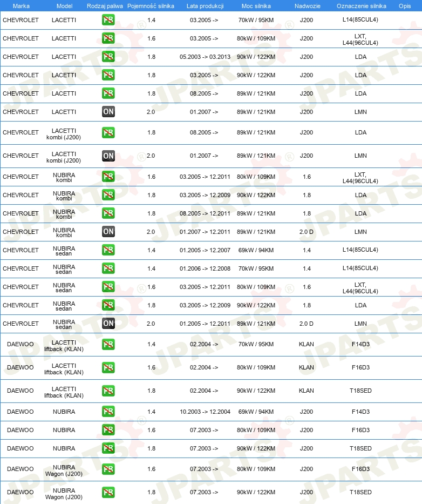Click '02.2004 ->' in Daewoo Lacetti liftback 1.4 row
This screenshot has height=504, width=422.
[x=204, y=344]
